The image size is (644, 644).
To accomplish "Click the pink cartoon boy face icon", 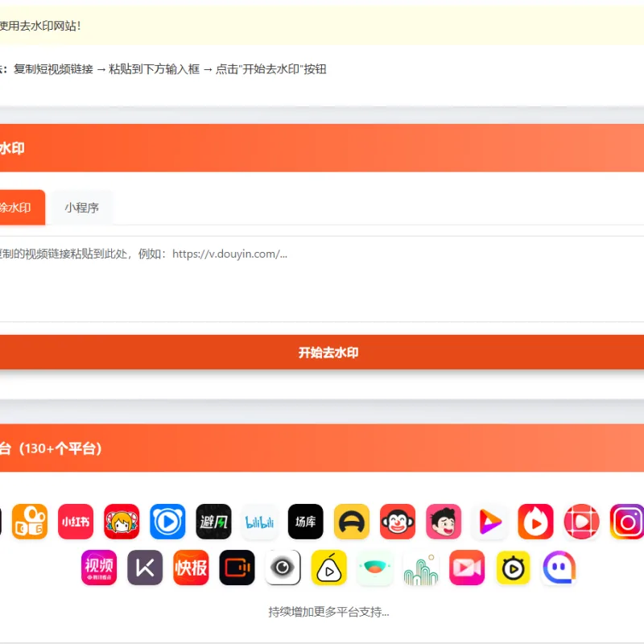I will (x=444, y=522).
